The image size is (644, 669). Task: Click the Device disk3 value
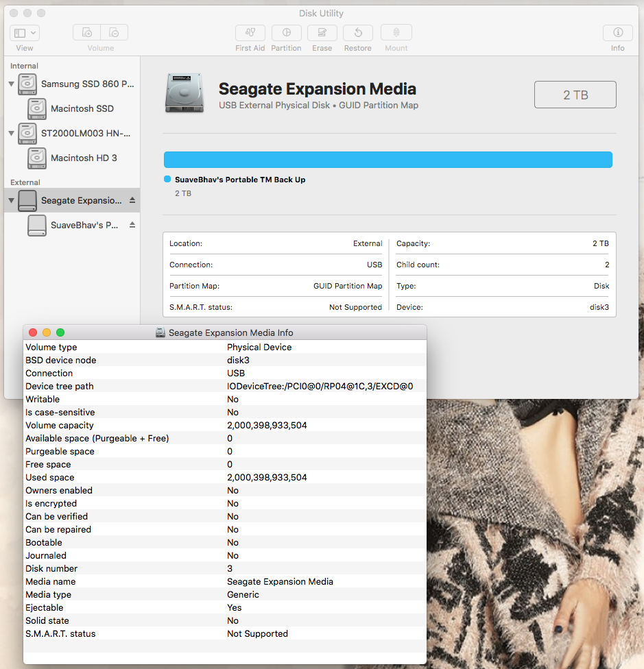point(599,307)
